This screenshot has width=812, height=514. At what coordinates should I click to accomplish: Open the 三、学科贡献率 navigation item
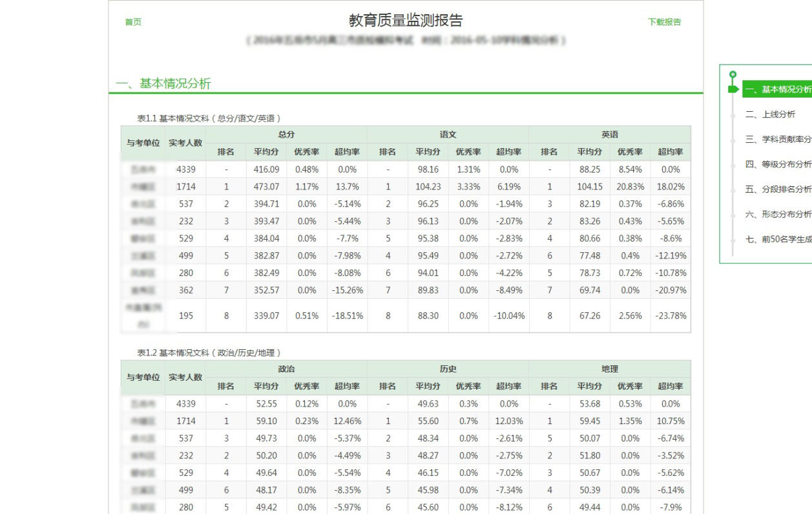(x=778, y=139)
